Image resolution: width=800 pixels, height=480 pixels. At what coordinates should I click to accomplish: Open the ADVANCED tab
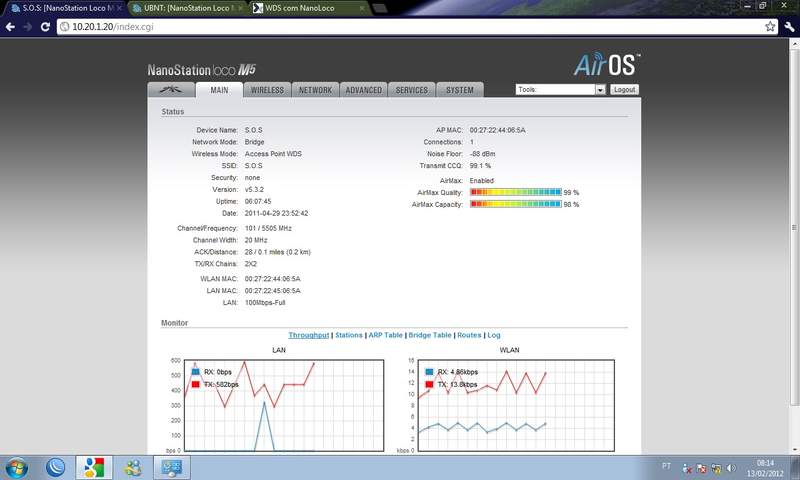pyautogui.click(x=364, y=90)
